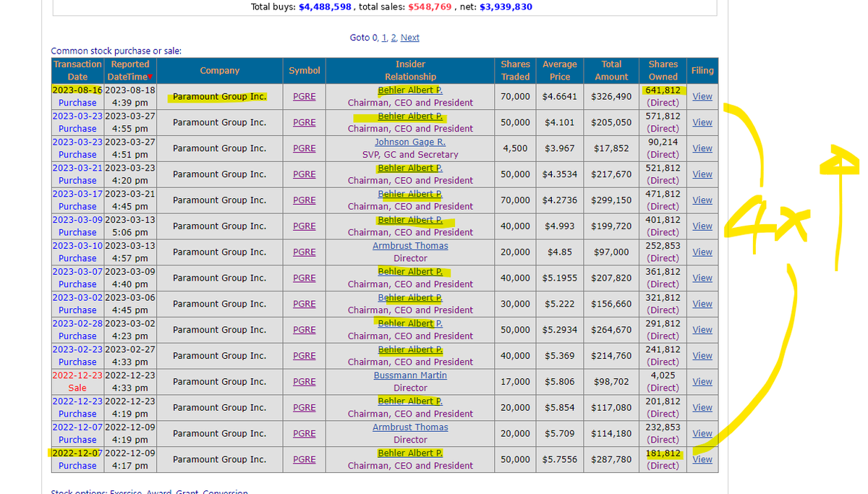This screenshot has width=868, height=494.
Task: Select the $4.6641 average price cell
Action: tap(560, 96)
